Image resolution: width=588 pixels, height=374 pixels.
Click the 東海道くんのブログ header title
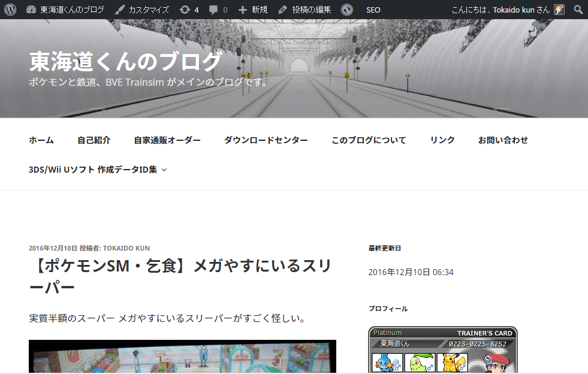coord(125,61)
